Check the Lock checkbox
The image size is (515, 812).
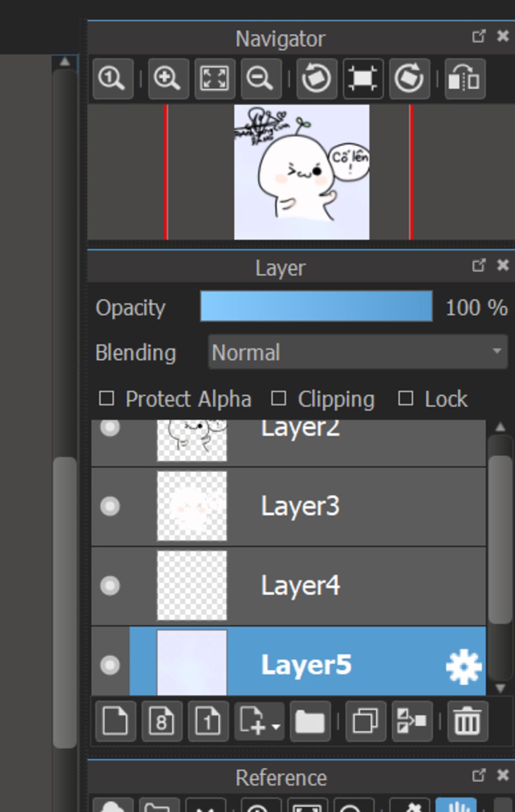point(405,398)
